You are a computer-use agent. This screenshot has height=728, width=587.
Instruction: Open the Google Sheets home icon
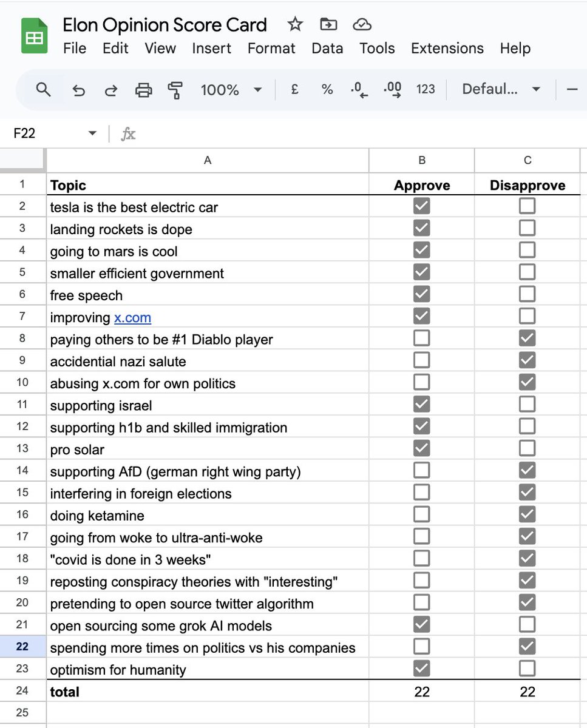pyautogui.click(x=35, y=36)
